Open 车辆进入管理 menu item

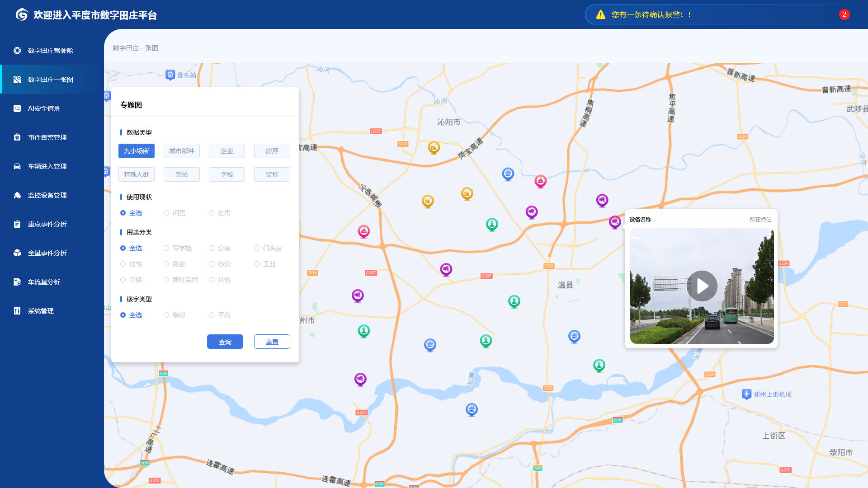(52, 166)
